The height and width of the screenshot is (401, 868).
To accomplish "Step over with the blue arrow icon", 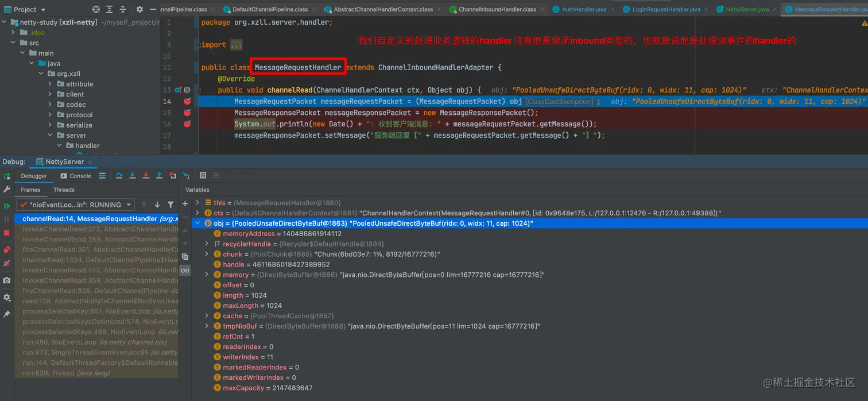I will click(119, 176).
